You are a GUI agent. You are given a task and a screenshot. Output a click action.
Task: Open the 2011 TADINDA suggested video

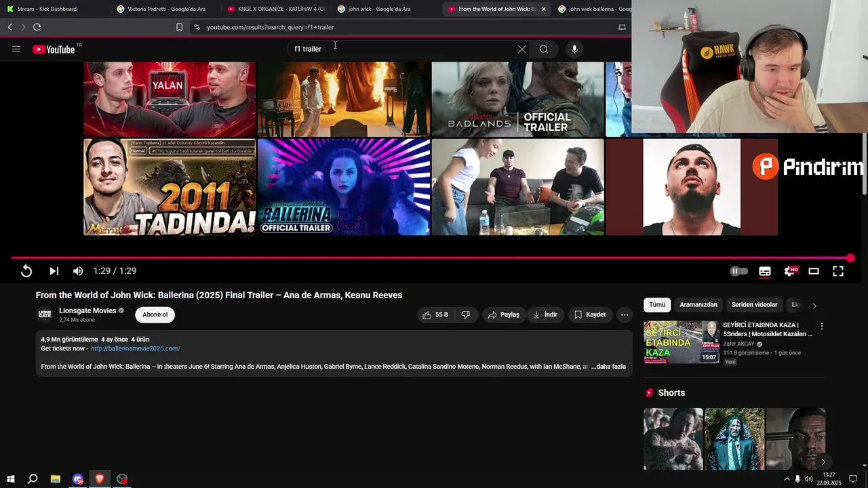click(170, 187)
